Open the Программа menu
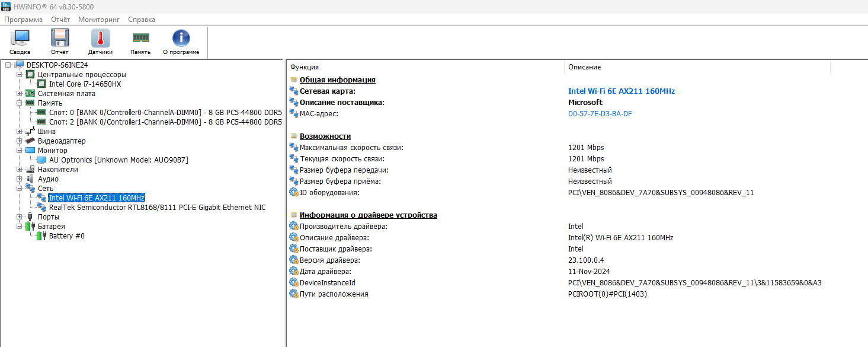The width and height of the screenshot is (868, 347). pos(24,20)
